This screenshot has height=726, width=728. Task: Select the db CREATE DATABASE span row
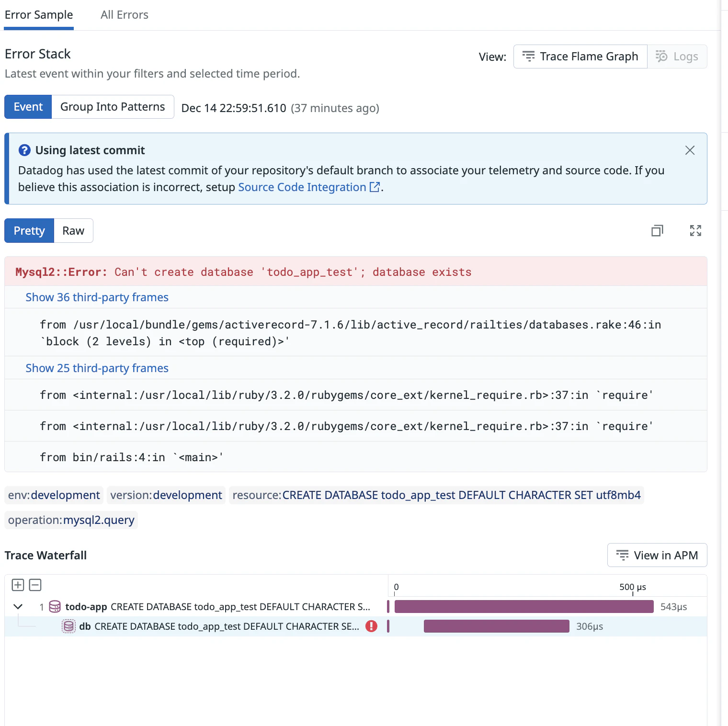coord(356,626)
